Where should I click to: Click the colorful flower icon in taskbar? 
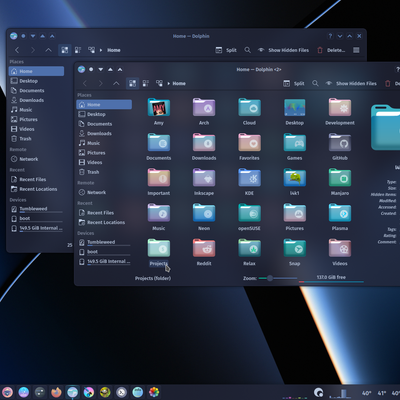click(154, 392)
